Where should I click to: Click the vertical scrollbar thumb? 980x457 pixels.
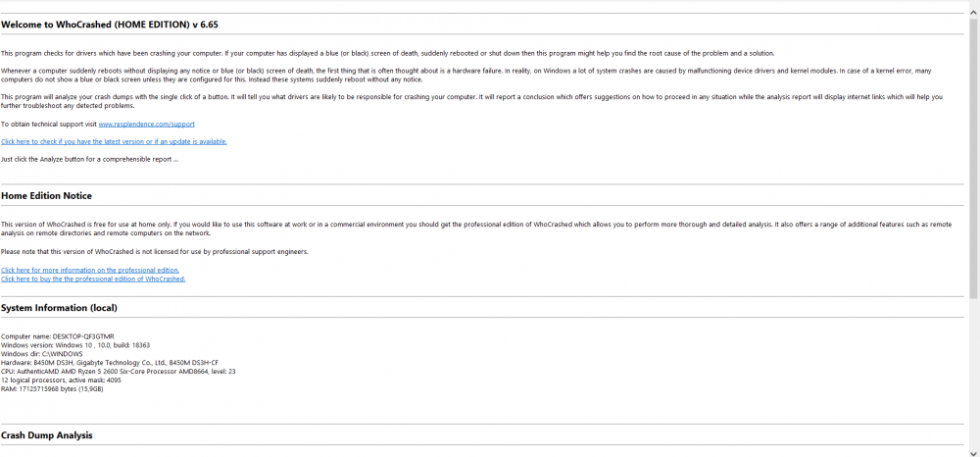[x=974, y=147]
